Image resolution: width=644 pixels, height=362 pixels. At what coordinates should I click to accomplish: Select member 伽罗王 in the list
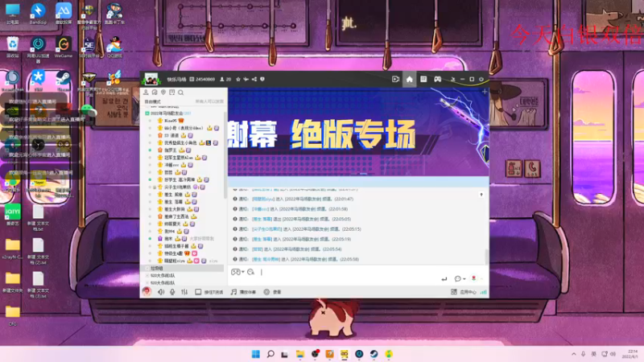(x=171, y=150)
